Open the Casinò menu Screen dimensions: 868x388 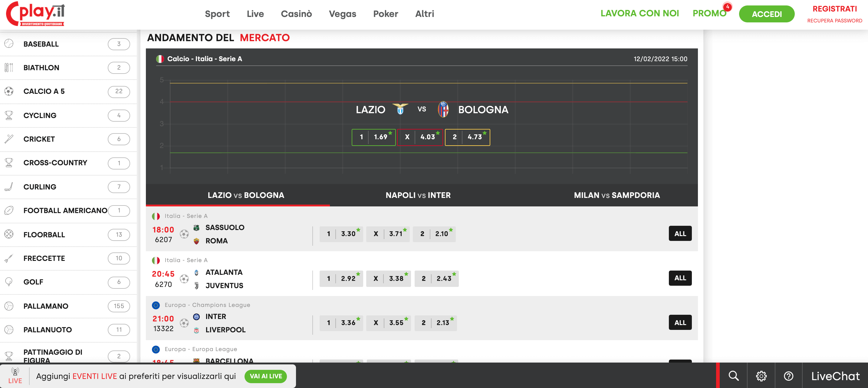pyautogui.click(x=296, y=14)
